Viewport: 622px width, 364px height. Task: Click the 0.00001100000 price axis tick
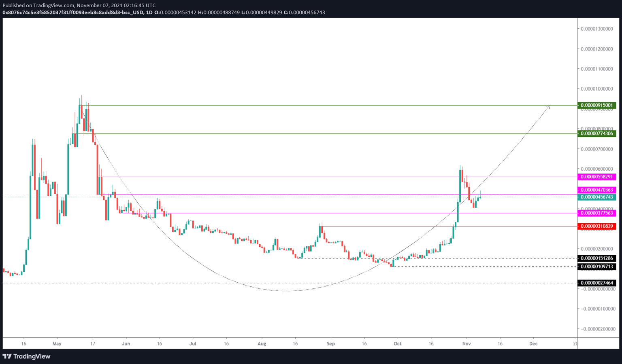pyautogui.click(x=597, y=69)
